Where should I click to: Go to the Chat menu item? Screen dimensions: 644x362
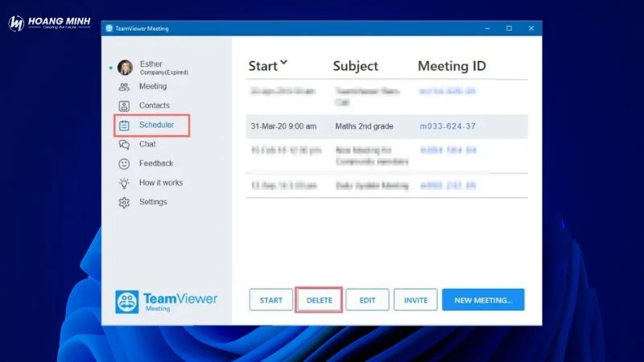tap(147, 144)
